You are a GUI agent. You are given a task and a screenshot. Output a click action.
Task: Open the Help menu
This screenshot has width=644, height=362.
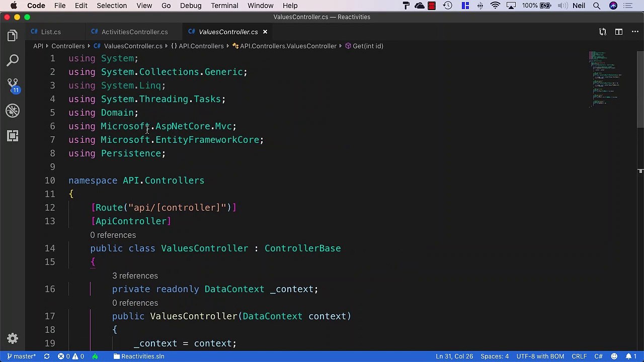click(290, 6)
